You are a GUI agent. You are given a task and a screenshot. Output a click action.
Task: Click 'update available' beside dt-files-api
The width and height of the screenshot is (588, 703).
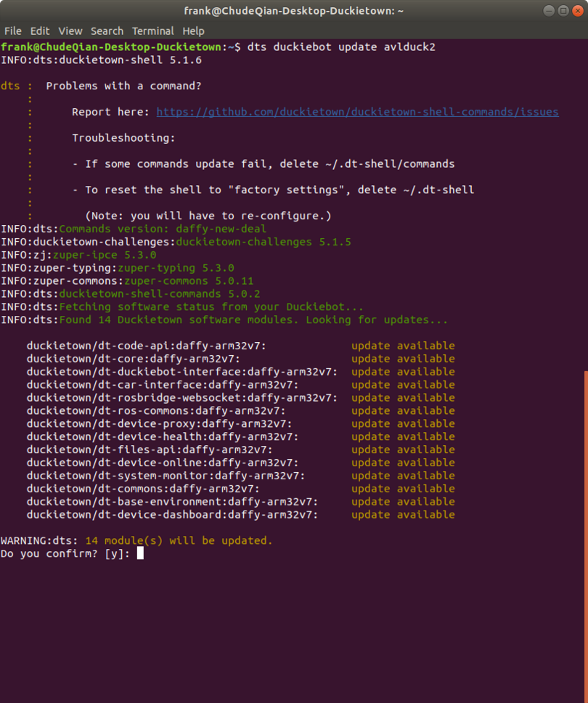[x=403, y=450]
